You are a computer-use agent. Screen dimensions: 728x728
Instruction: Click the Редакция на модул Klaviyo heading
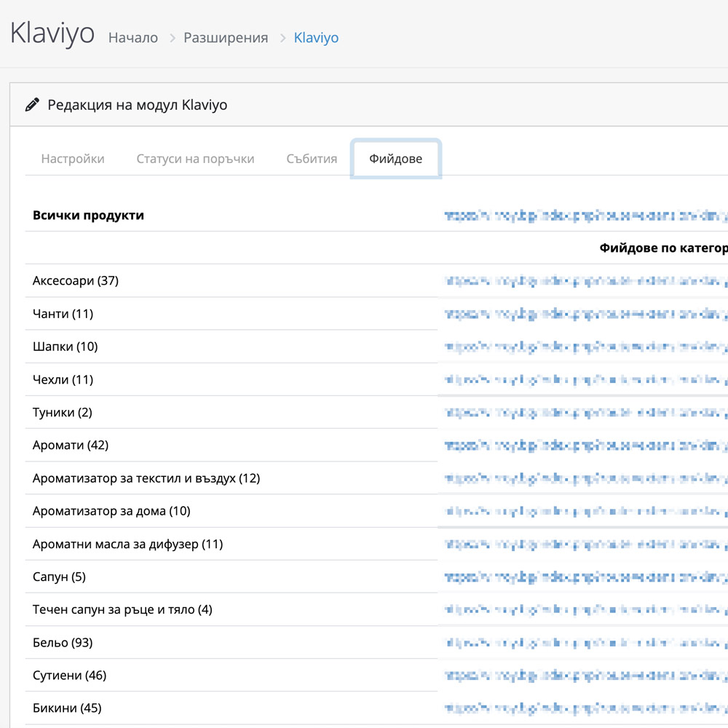point(138,105)
